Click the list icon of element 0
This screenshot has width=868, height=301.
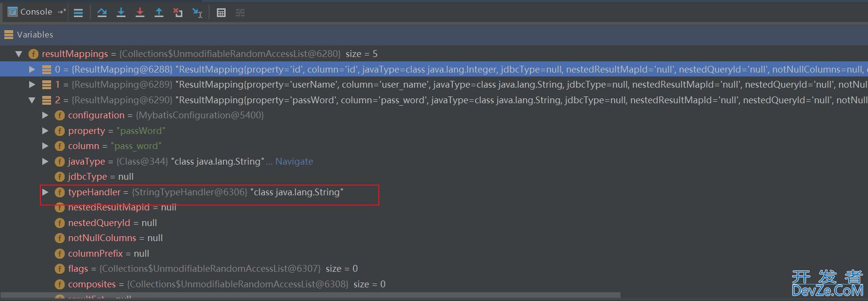point(47,69)
